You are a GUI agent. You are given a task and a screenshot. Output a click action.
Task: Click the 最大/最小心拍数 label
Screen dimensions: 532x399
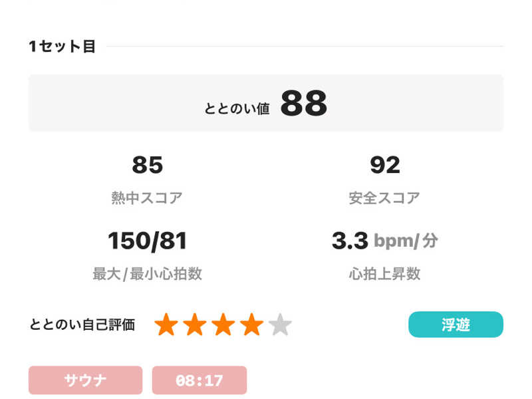tap(147, 273)
